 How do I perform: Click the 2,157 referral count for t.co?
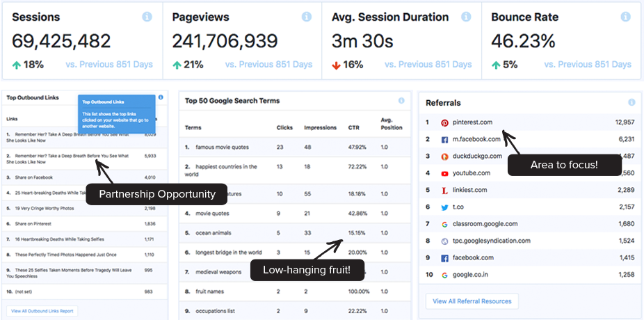627,207
